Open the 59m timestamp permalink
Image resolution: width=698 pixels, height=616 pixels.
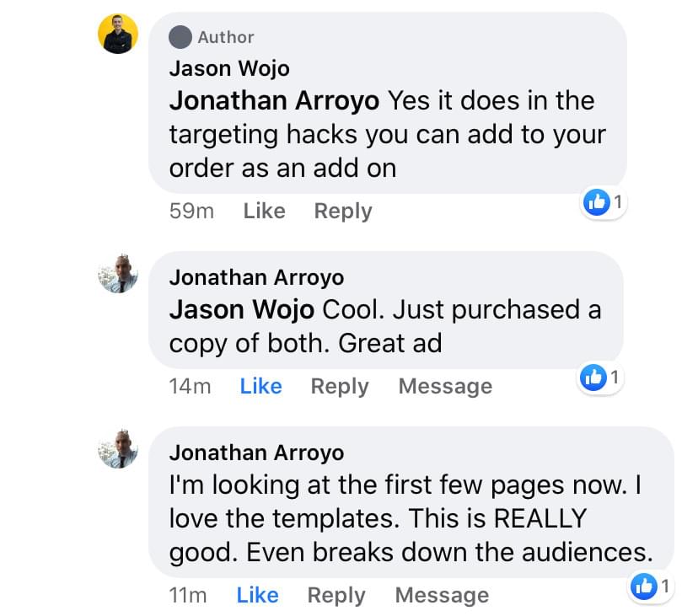tap(192, 211)
